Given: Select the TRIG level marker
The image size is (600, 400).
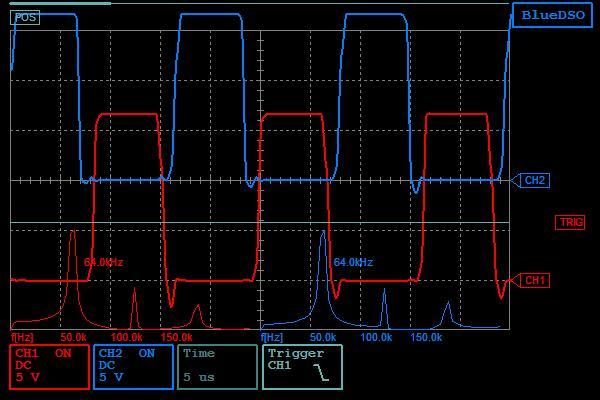Looking at the screenshot, I should pyautogui.click(x=570, y=222).
